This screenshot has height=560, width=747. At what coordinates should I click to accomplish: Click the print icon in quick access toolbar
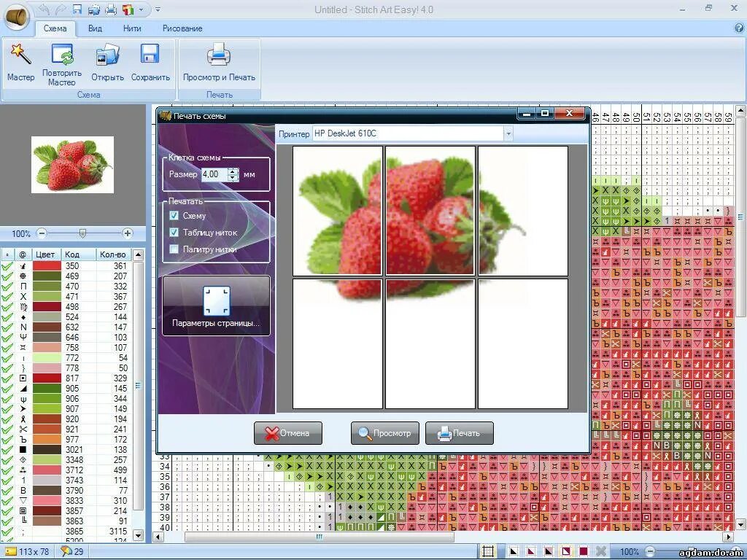coord(110,9)
